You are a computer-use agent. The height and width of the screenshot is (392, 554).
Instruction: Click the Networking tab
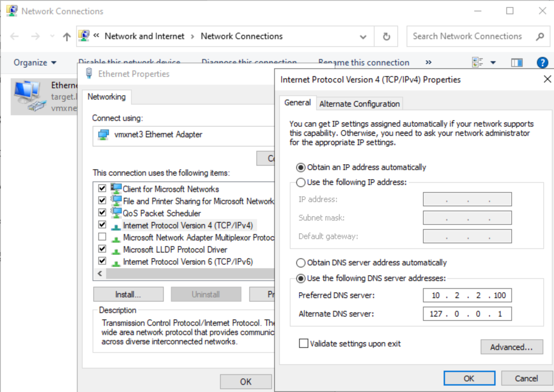coord(106,97)
